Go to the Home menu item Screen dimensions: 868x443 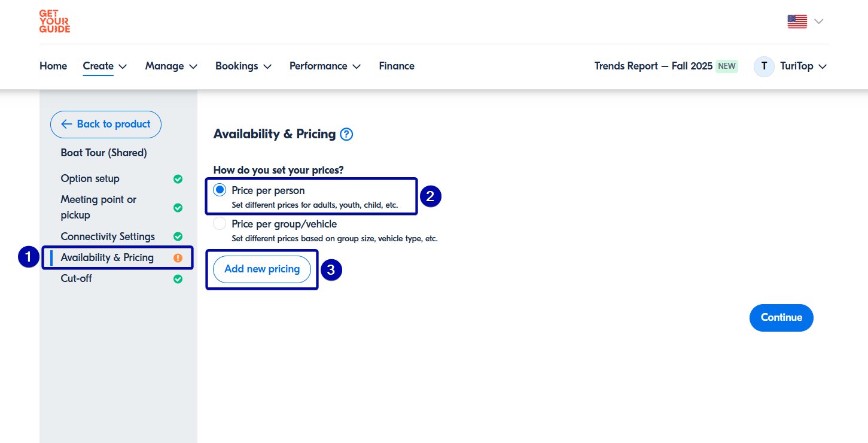click(x=53, y=66)
